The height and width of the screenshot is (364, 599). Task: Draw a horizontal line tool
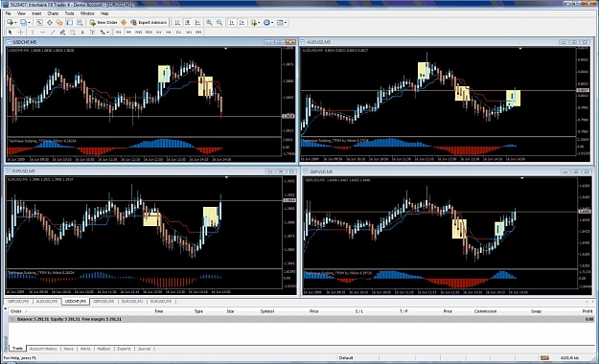43,32
